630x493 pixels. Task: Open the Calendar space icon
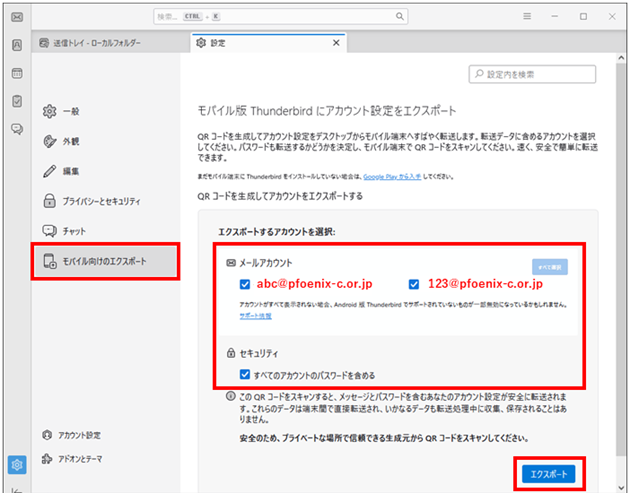tap(16, 73)
